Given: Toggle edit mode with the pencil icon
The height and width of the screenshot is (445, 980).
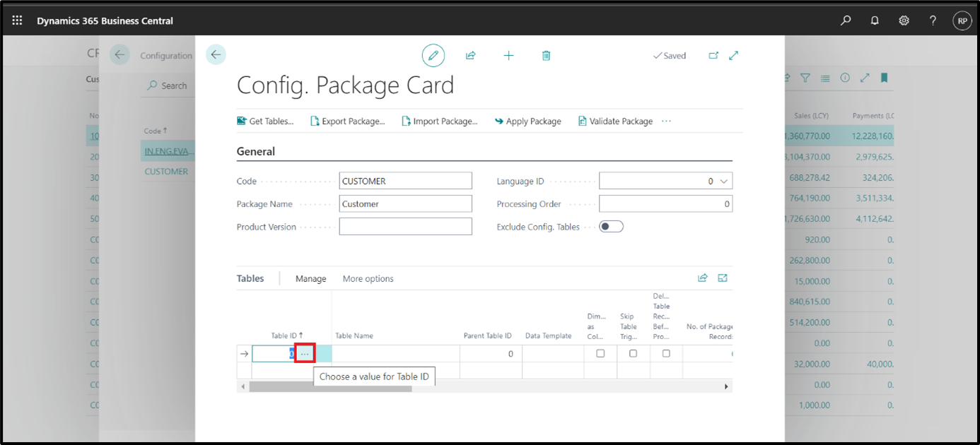Looking at the screenshot, I should click(433, 55).
